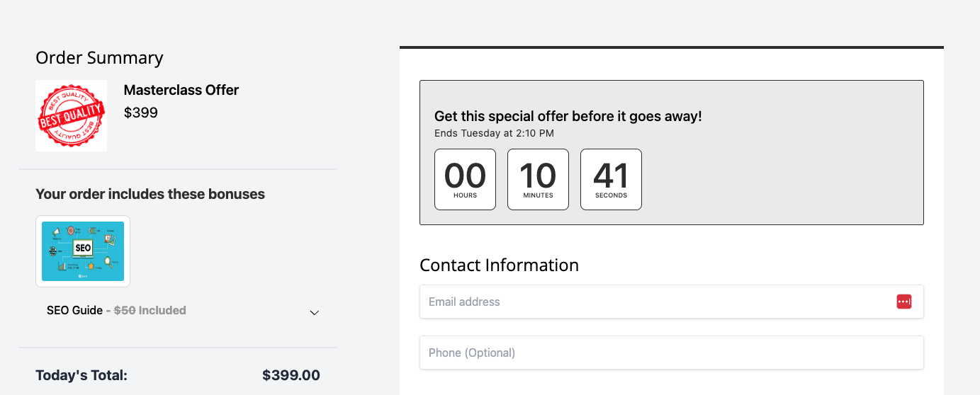980x395 pixels.
Task: Click the Today's Total amount $399.00
Action: click(291, 375)
